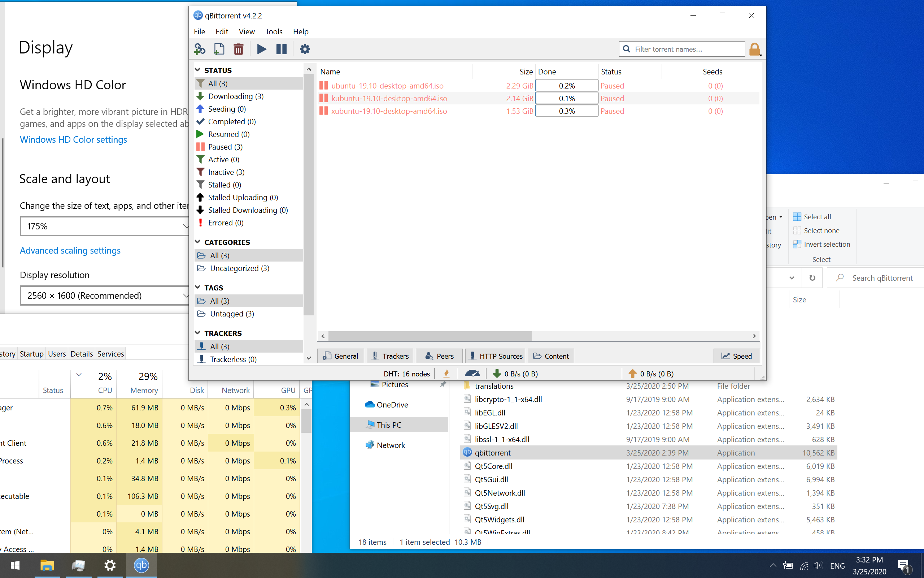This screenshot has height=578, width=924.
Task: Select the Stalled Downloading (0) filter
Action: pyautogui.click(x=249, y=210)
